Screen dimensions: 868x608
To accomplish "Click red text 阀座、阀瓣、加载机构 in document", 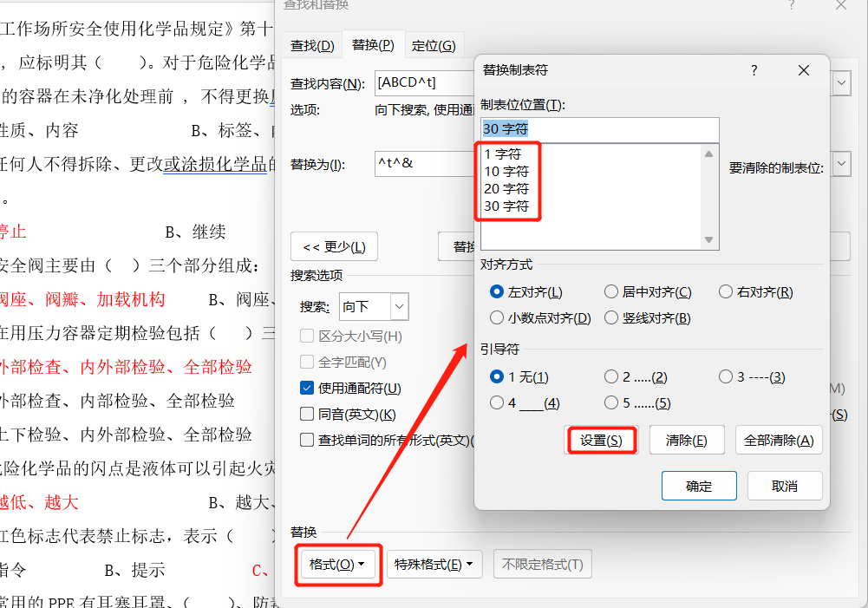I will pos(82,299).
